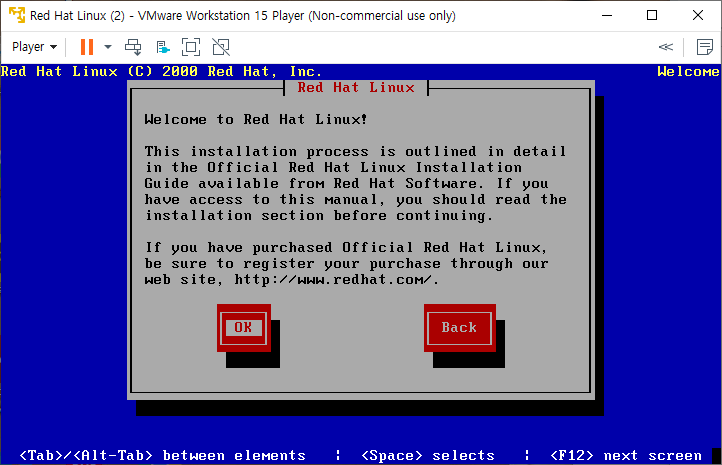
Task: Click the "<F12> next screen" hint text
Action: (626, 456)
